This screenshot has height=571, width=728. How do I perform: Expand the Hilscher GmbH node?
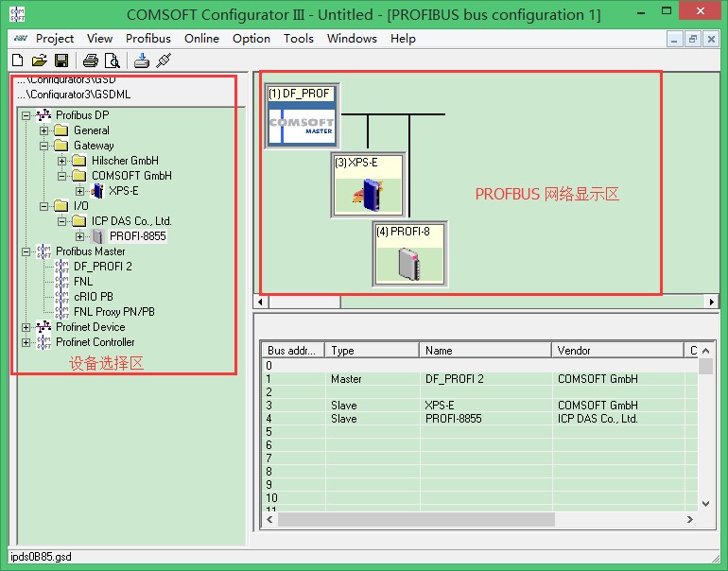click(x=61, y=161)
